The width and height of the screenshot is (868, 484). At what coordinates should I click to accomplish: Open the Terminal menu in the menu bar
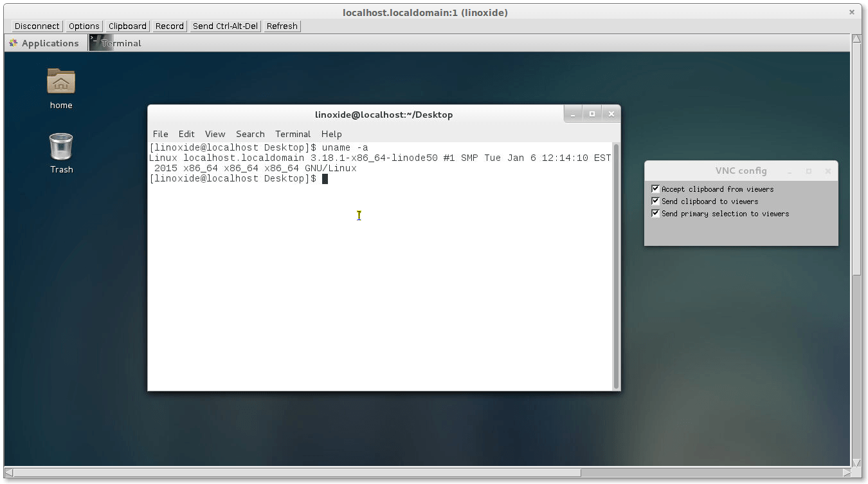pos(293,134)
